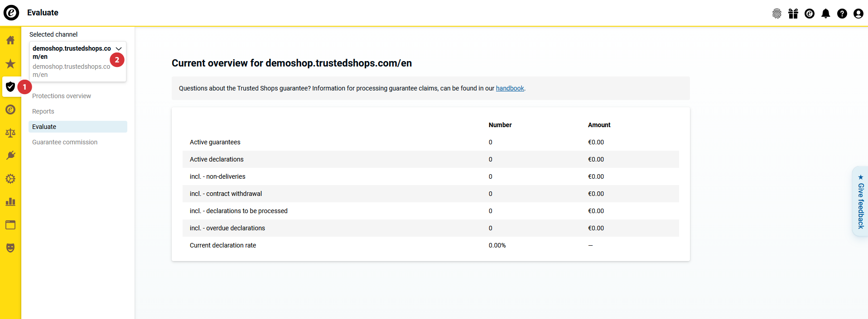
Task: Click the Active guarantees row label
Action: tap(215, 142)
